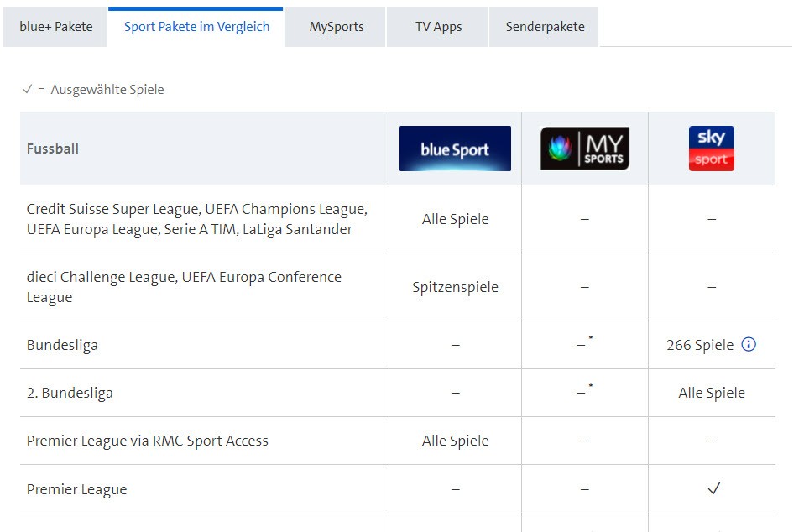
Task: Open the TV Apps tab
Action: click(438, 27)
